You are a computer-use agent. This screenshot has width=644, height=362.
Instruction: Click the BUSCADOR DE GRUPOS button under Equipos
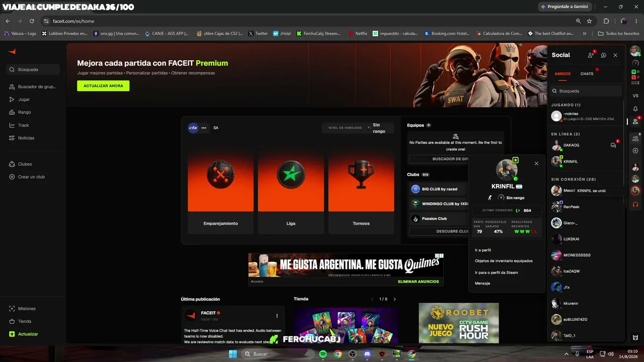point(439,159)
